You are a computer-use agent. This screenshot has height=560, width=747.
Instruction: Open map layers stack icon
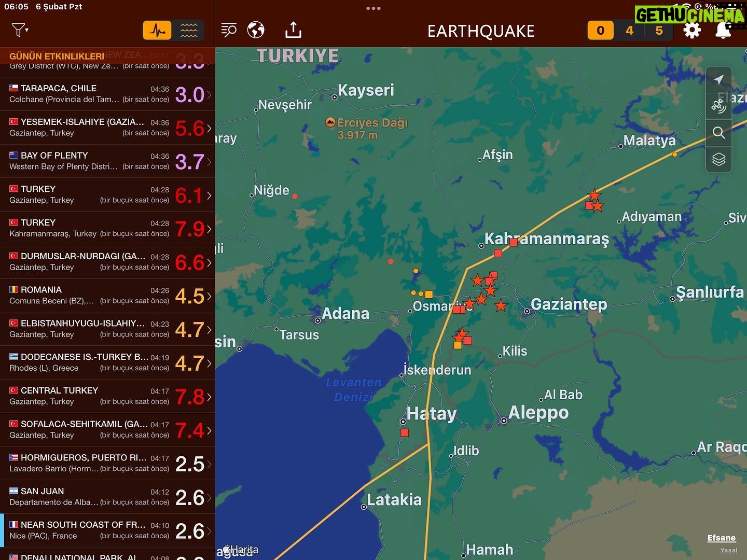click(x=718, y=159)
